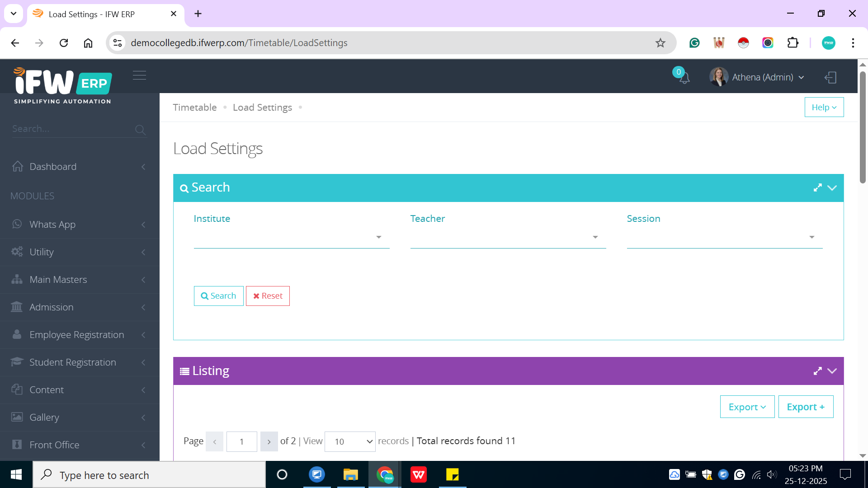Click the sidebar search magnifier icon
The image size is (868, 488).
(140, 130)
